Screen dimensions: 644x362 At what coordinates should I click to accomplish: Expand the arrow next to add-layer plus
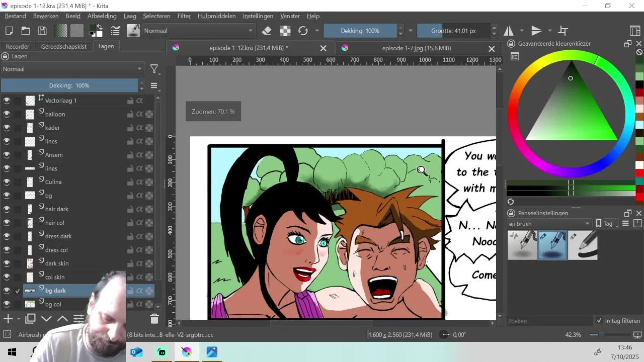(19, 319)
